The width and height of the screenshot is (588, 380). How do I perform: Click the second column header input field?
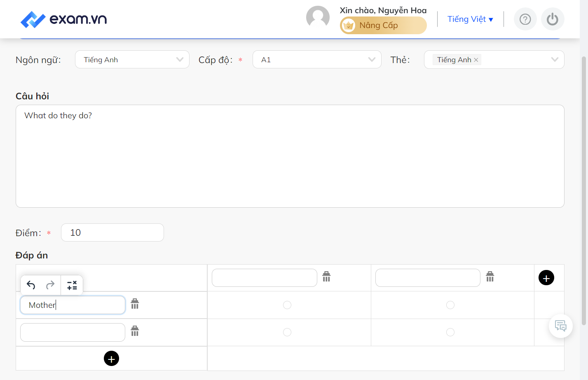point(428,278)
